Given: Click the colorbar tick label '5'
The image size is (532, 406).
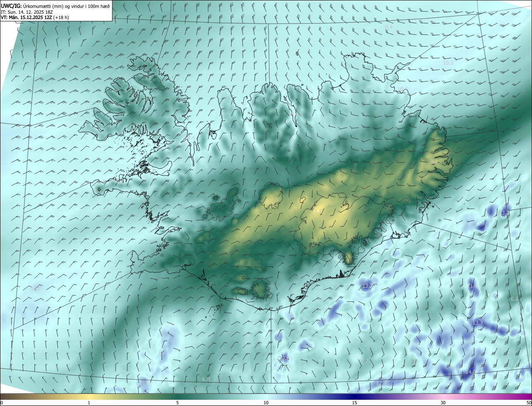Looking at the screenshot, I should pyautogui.click(x=177, y=403).
